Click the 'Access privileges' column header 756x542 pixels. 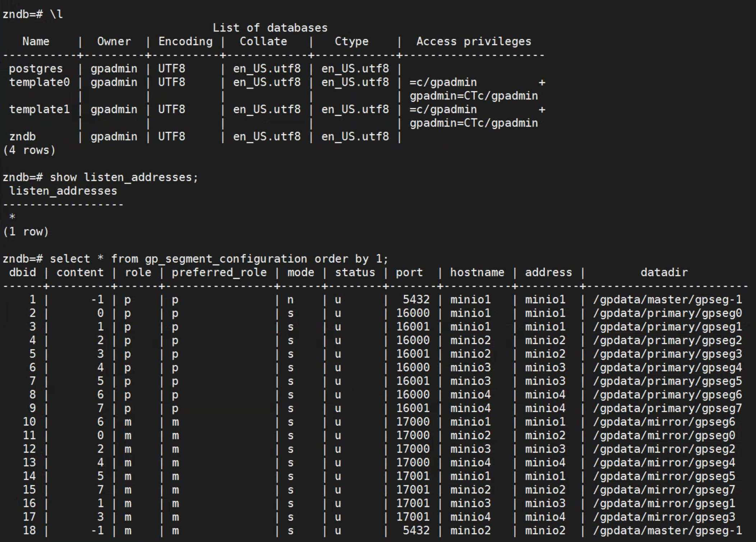473,42
